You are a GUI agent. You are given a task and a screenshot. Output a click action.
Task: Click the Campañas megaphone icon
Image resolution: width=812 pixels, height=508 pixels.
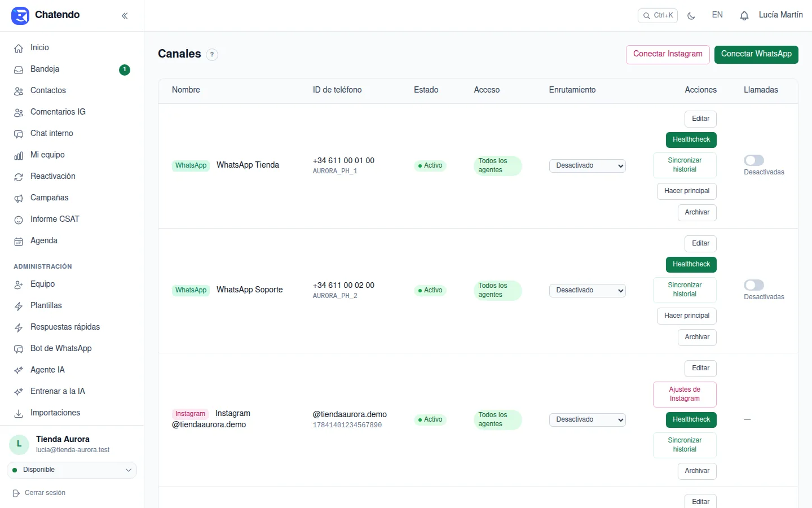pos(19,198)
